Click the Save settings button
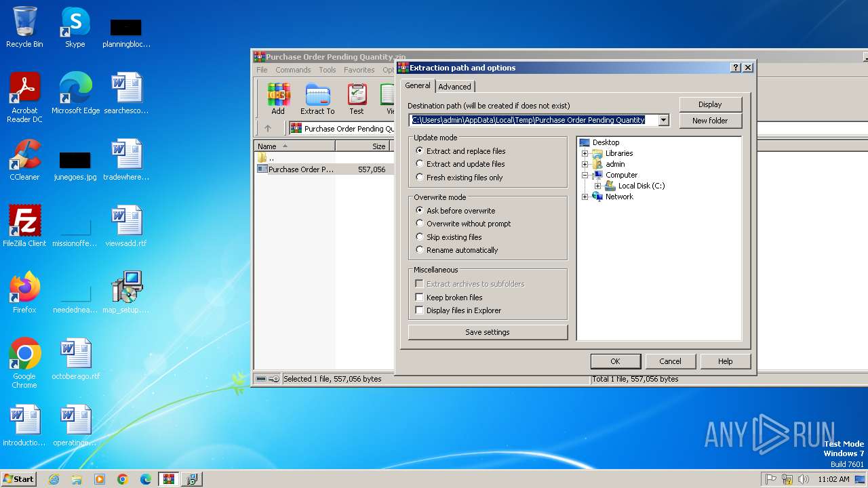 click(488, 332)
